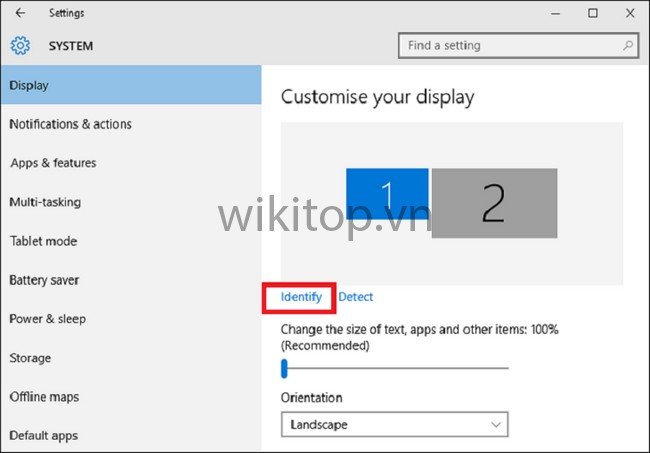The height and width of the screenshot is (453, 650).
Task: Select Storage in the sidebar
Action: click(30, 358)
